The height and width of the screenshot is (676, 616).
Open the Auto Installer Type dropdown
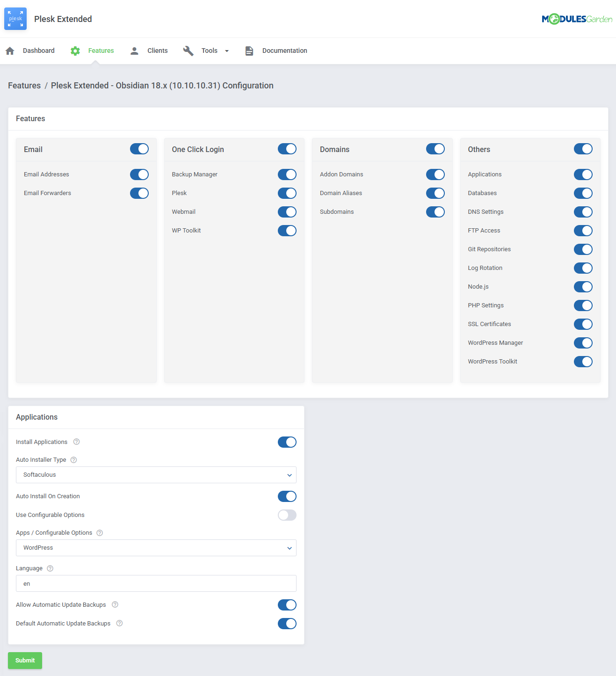pos(156,475)
